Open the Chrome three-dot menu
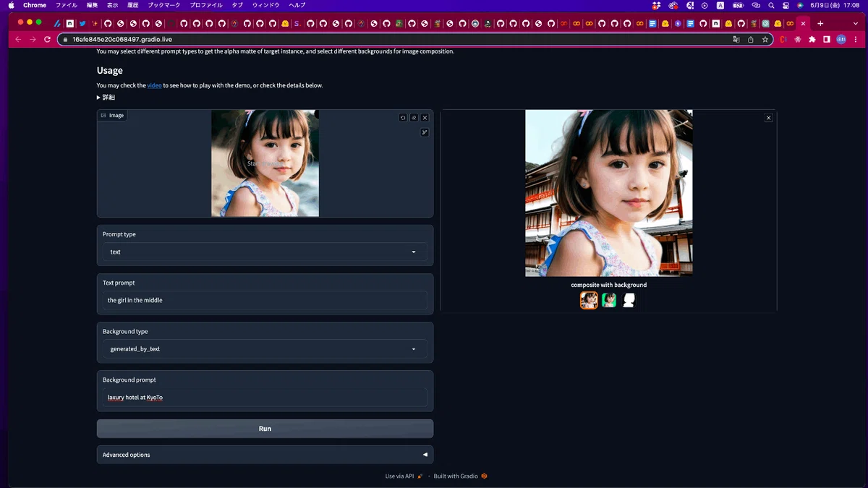868x488 pixels. click(x=855, y=39)
